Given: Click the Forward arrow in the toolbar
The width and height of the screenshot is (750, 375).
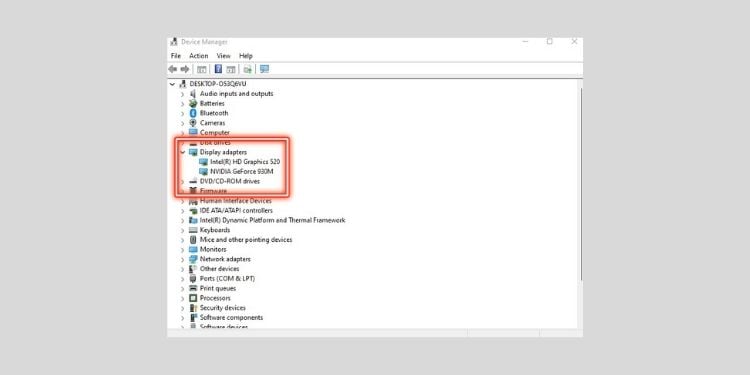Looking at the screenshot, I should 185,69.
